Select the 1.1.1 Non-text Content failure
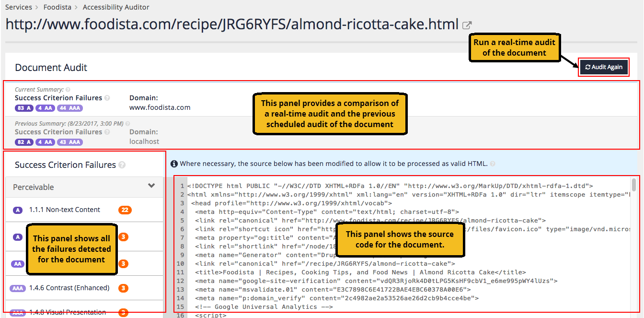Screen dimensions: 644x318 pyautogui.click(x=64, y=210)
